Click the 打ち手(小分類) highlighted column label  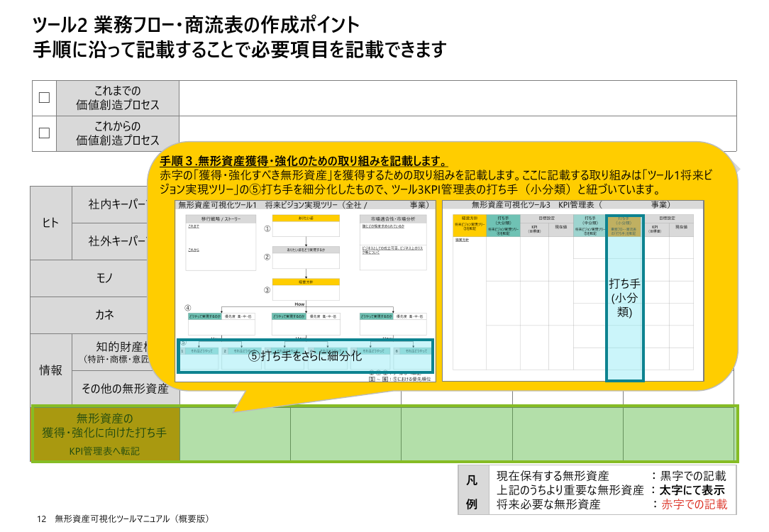[x=624, y=298]
